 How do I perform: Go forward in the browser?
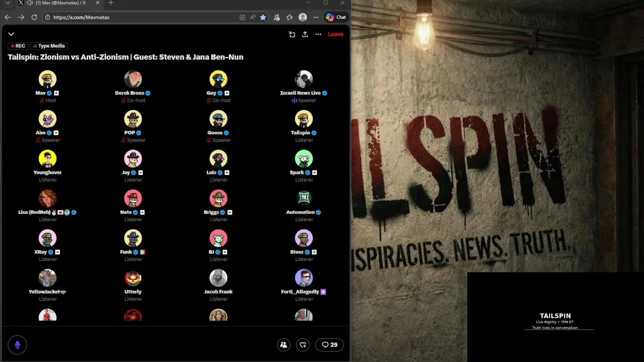point(21,17)
